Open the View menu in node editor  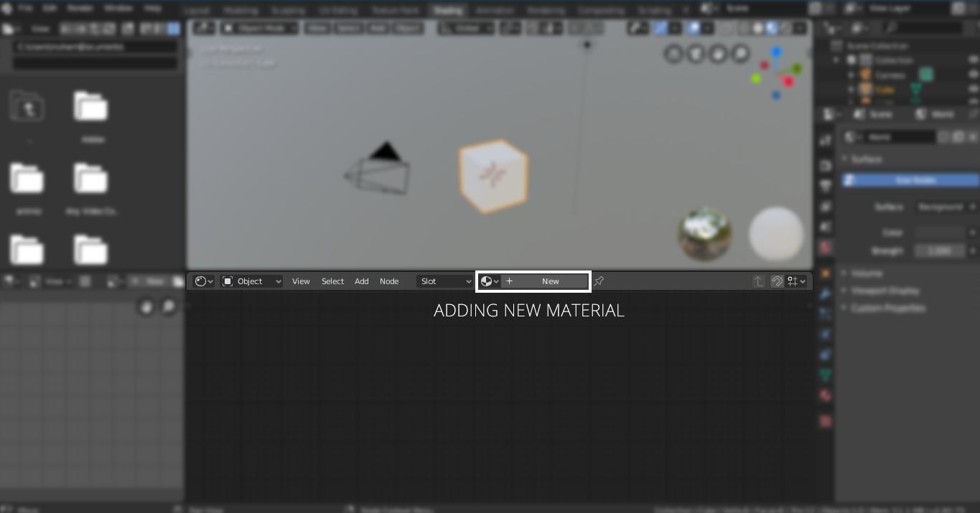click(301, 281)
